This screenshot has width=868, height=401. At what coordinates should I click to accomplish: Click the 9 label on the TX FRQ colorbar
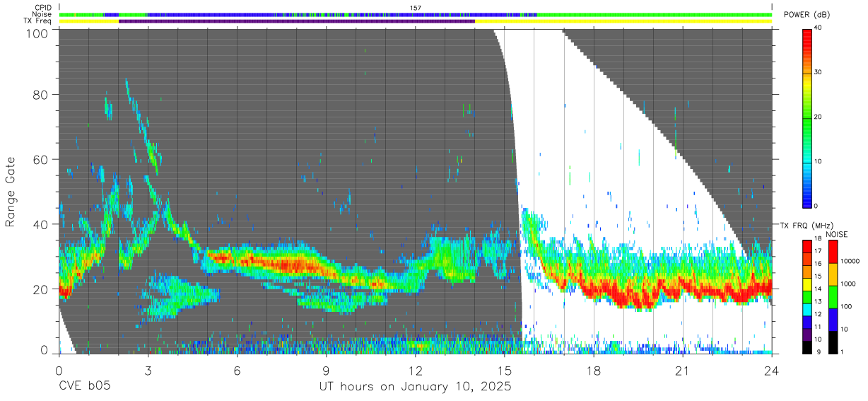(819, 351)
